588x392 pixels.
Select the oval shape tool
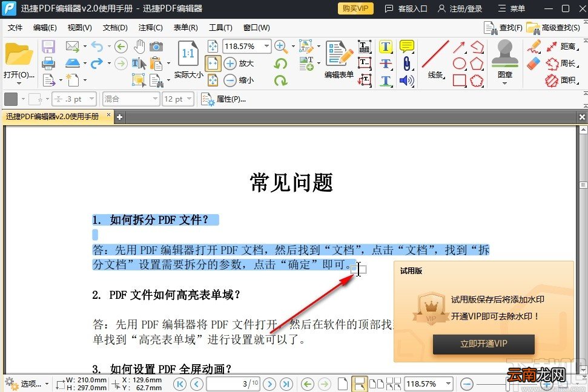point(460,64)
